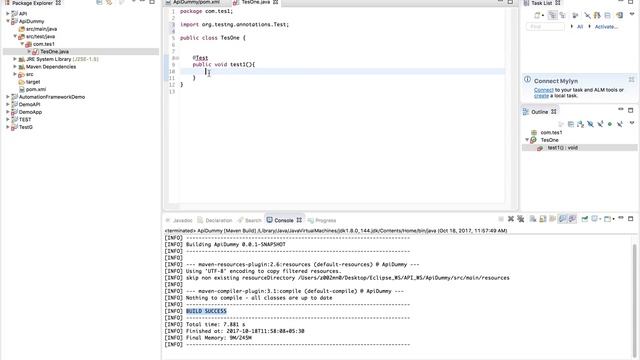Select the target folder in Package Explorer
640x360 pixels.
(33, 82)
